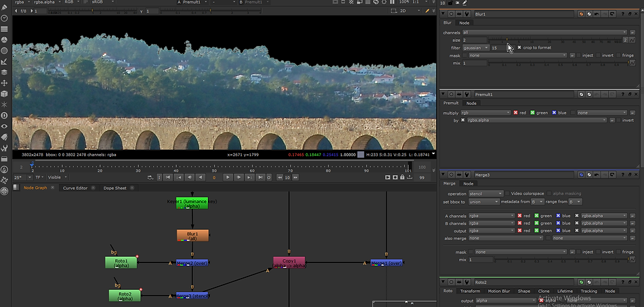Toggle blue channel in Premult1 multiply

(554, 113)
